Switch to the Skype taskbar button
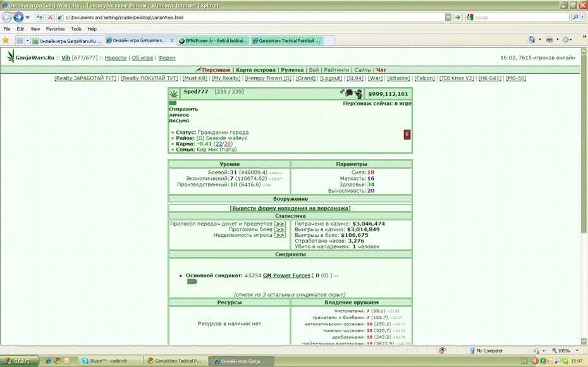 [111, 361]
